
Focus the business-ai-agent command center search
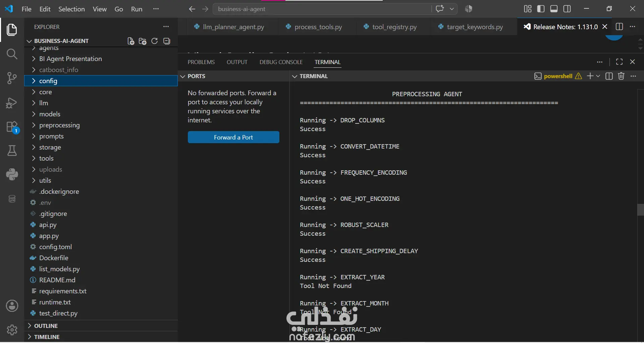(322, 9)
